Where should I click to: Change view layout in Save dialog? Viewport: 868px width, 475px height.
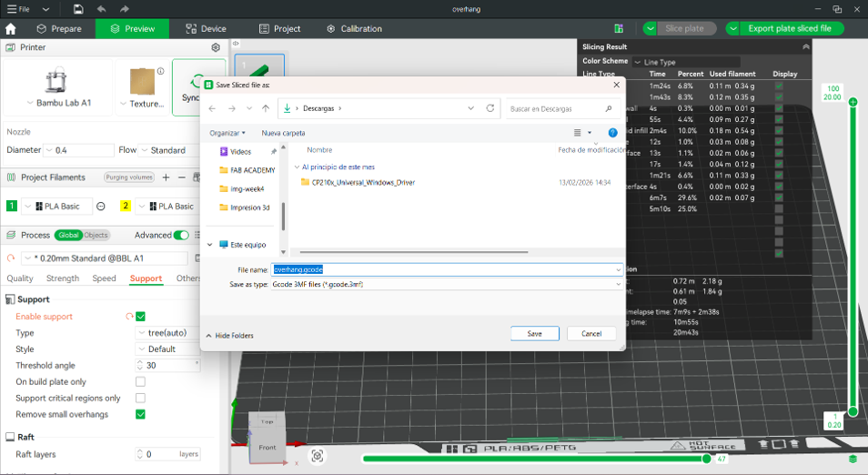pos(578,133)
